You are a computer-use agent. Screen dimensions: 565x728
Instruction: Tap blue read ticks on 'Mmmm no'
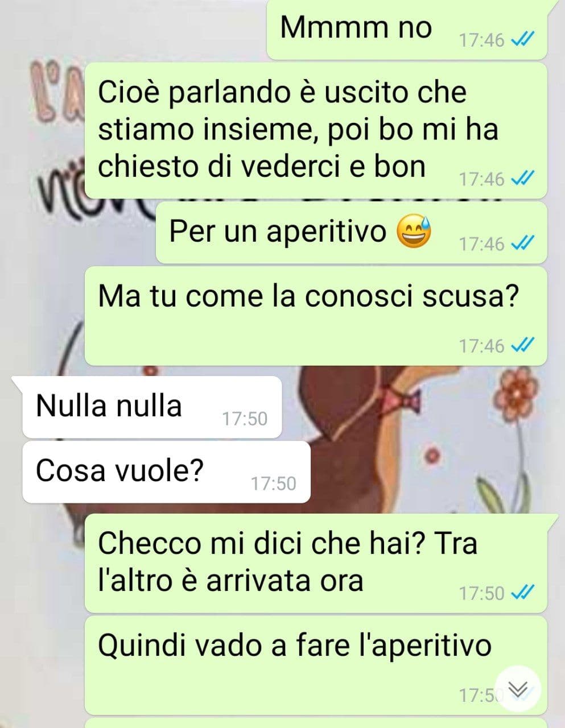pos(522,40)
